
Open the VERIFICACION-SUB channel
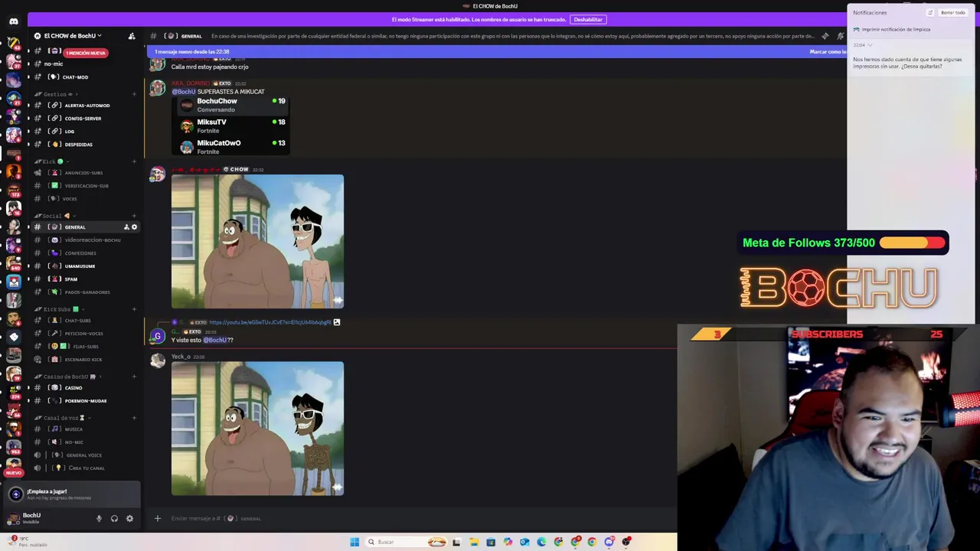point(85,186)
